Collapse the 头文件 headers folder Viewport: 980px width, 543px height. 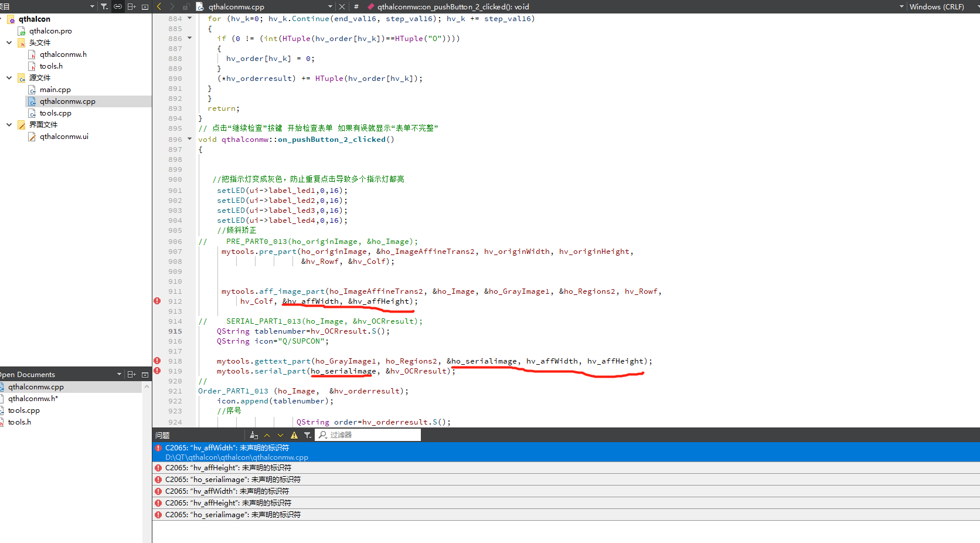[x=9, y=42]
